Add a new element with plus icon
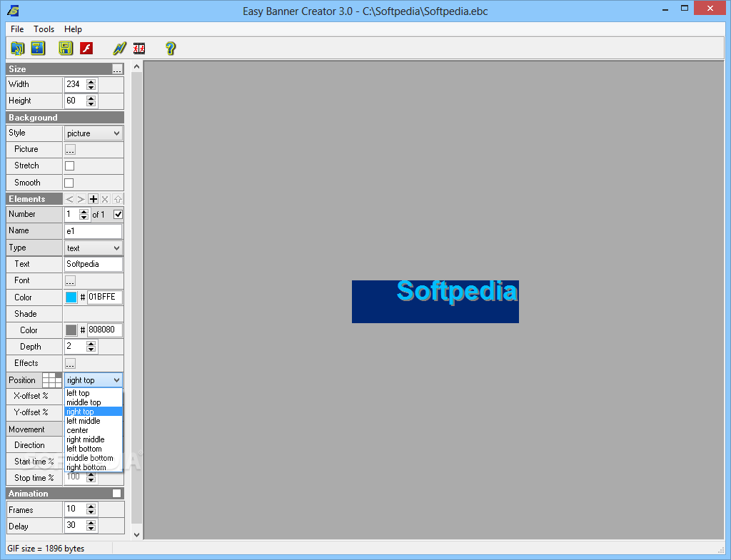This screenshot has height=560, width=731. coord(94,200)
